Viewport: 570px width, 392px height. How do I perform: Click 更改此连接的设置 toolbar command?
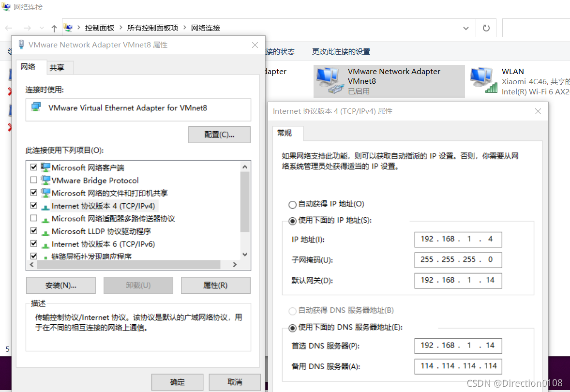[x=341, y=52]
